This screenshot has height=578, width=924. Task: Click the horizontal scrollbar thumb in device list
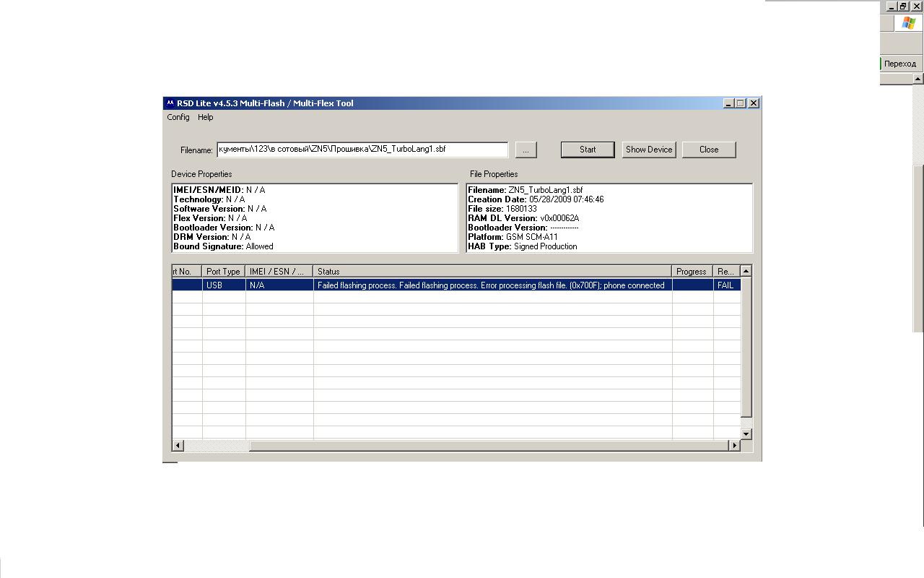(x=489, y=446)
